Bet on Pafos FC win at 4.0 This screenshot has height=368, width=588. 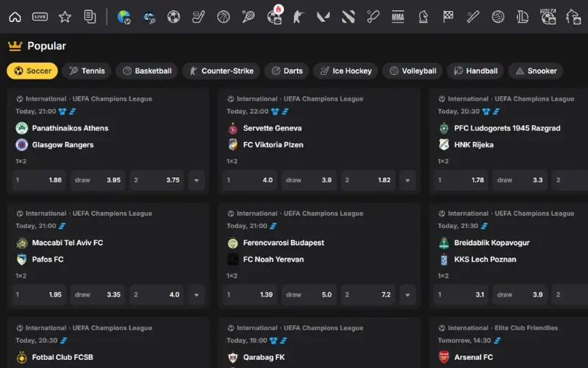tap(157, 295)
